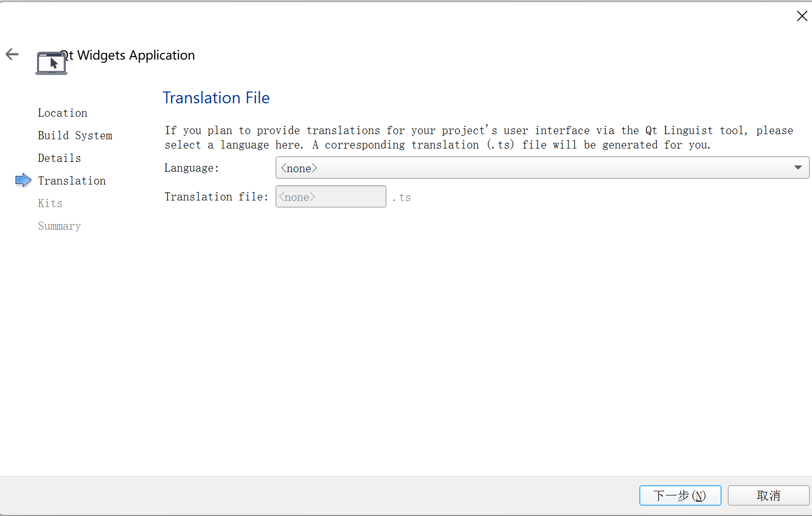Select the Summary step in sidebar
The width and height of the screenshot is (812, 516).
pos(60,226)
